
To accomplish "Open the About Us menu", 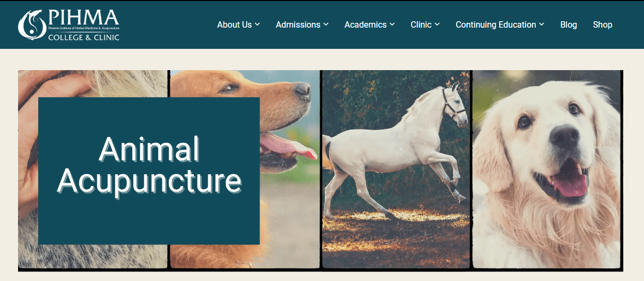I will click(x=238, y=24).
